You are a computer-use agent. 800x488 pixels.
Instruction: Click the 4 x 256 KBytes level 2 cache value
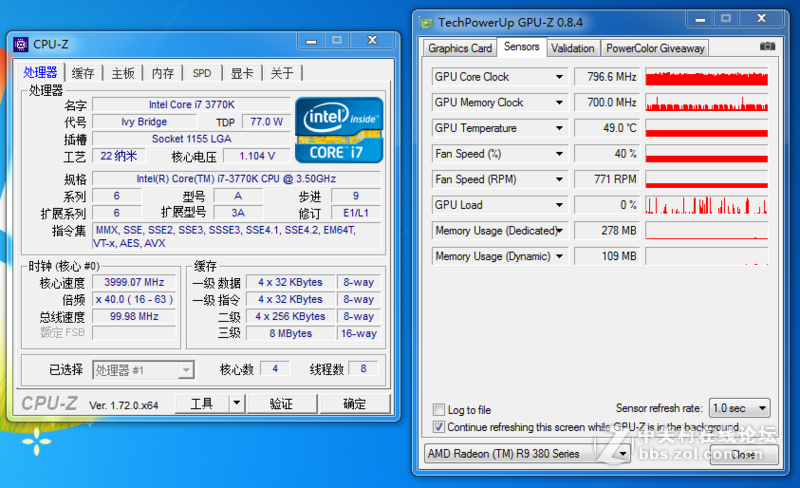coord(290,316)
